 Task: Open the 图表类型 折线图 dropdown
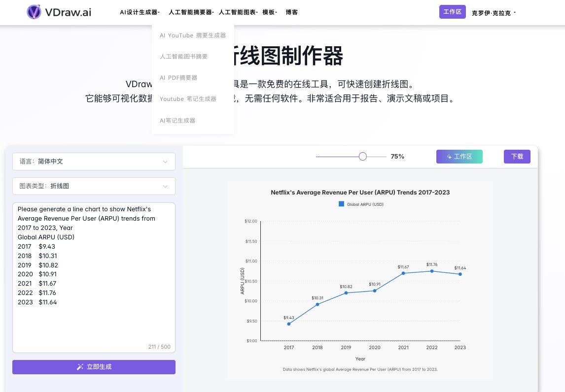coord(94,186)
